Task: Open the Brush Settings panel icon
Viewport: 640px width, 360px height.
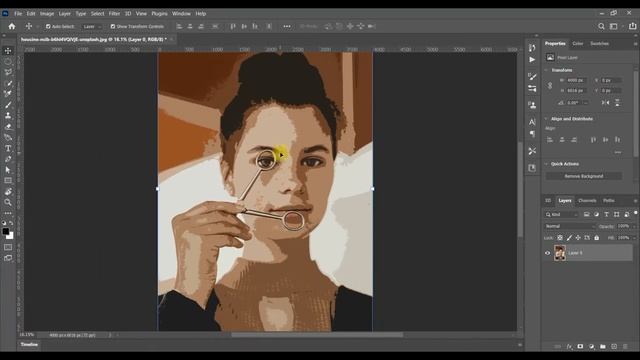Action: click(532, 76)
